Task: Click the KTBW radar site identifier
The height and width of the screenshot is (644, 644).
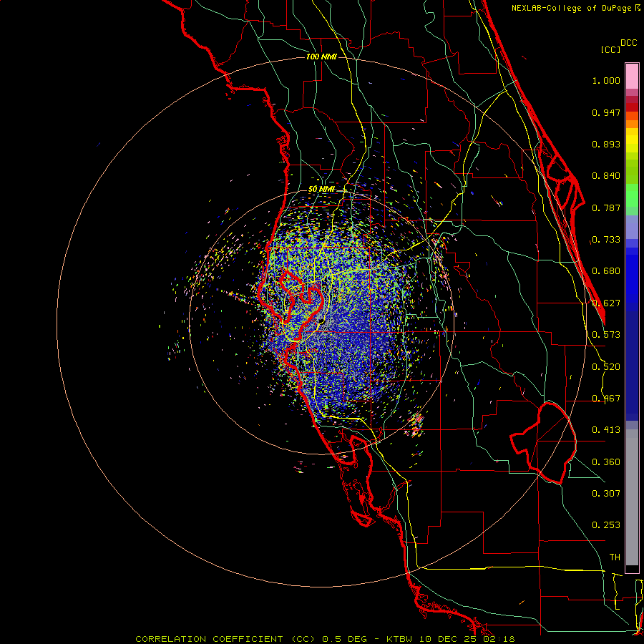Action: [401, 639]
